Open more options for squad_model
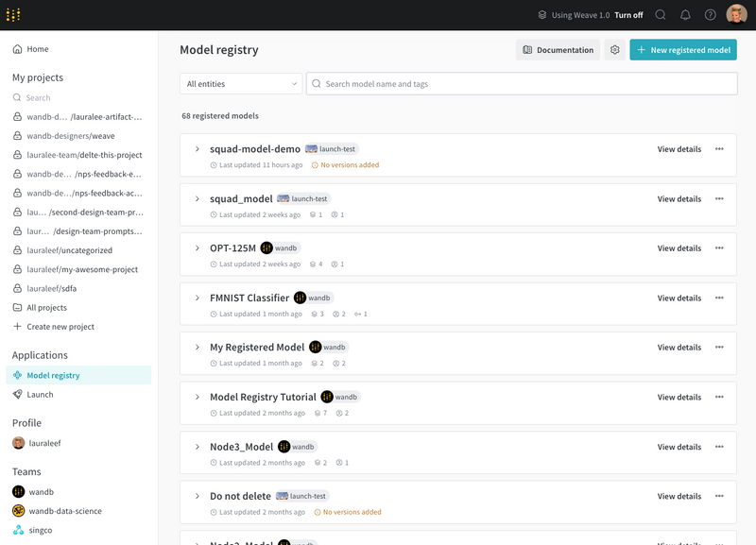 [719, 198]
